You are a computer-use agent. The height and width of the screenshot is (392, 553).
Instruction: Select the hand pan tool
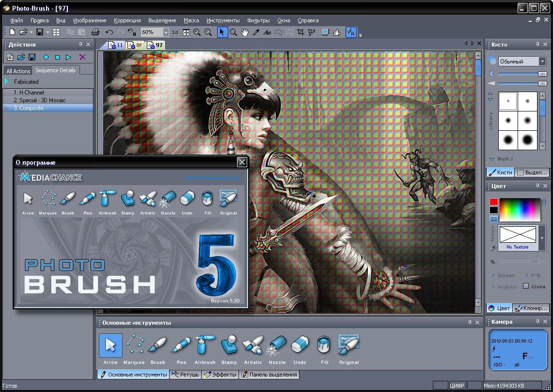244,32
